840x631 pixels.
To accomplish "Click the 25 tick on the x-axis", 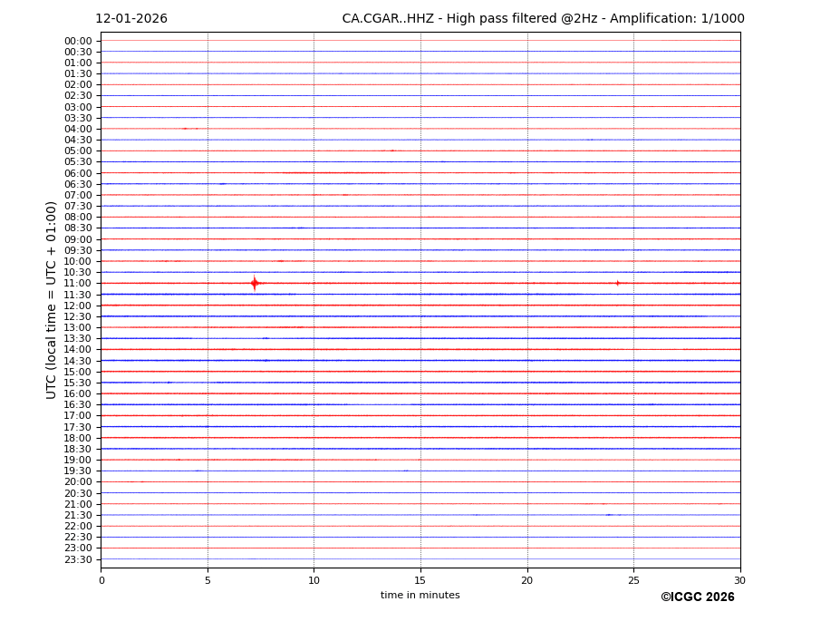I will tap(633, 580).
